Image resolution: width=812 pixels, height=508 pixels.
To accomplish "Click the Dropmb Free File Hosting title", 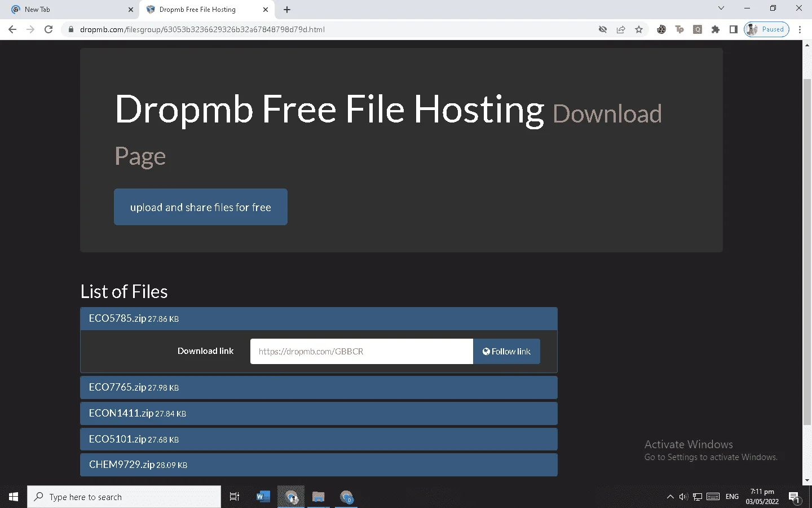I will [x=329, y=109].
